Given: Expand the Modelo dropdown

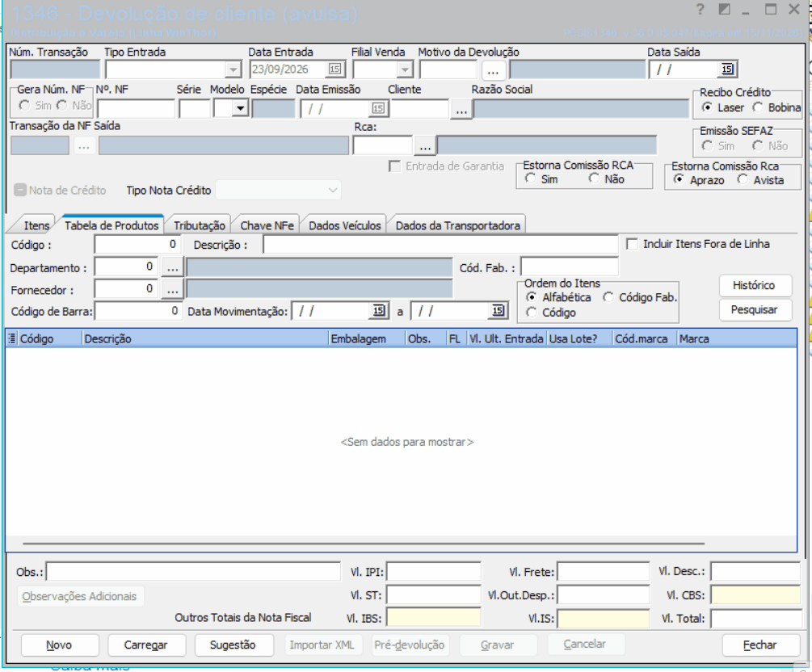Looking at the screenshot, I should [x=240, y=109].
